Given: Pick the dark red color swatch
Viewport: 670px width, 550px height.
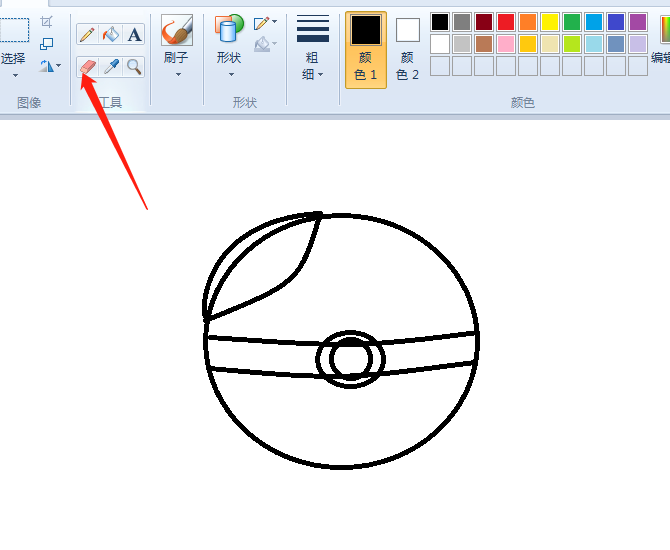Looking at the screenshot, I should click(484, 22).
